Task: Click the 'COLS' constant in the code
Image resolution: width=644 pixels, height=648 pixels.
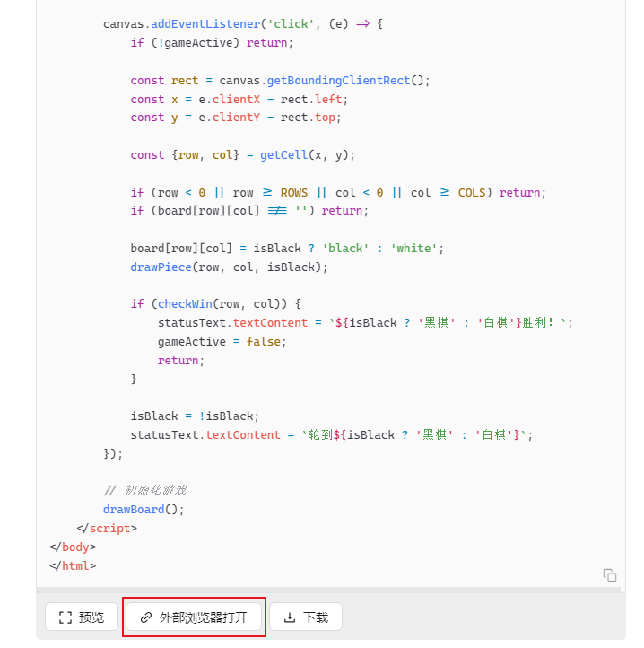Action: point(471,193)
